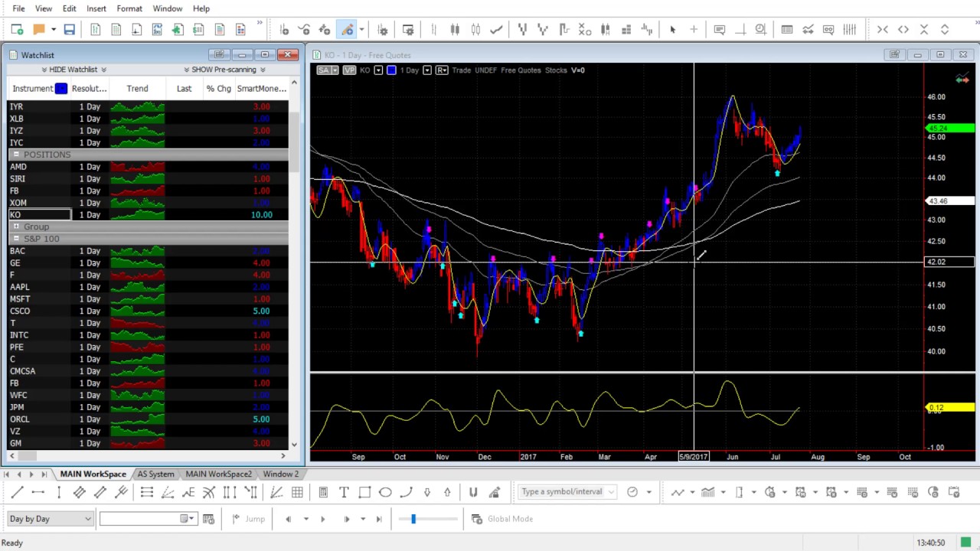Select the crosshair cursor tool

(x=694, y=29)
